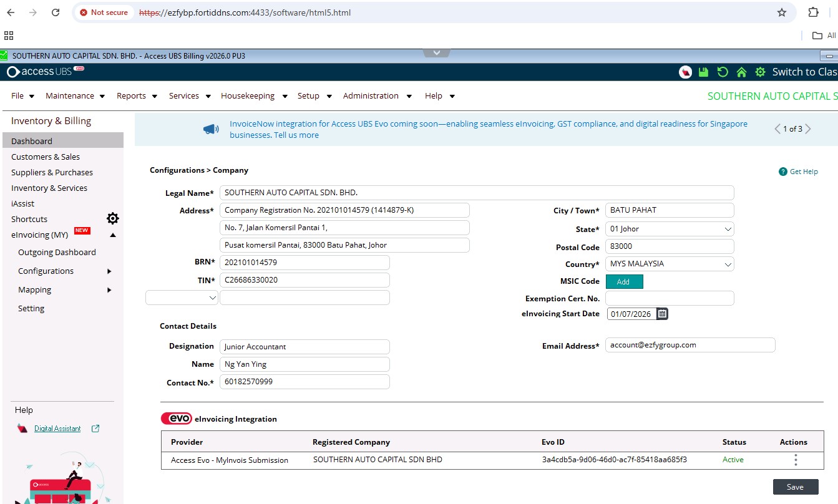Image resolution: width=838 pixels, height=504 pixels.
Task: Go back with the browser back arrow
Action: tap(11, 12)
